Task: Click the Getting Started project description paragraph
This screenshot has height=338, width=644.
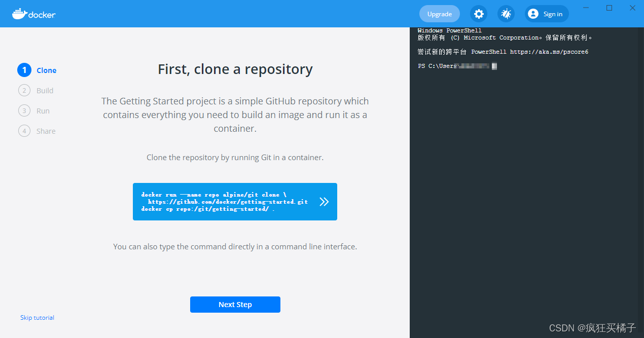Action: [235, 115]
